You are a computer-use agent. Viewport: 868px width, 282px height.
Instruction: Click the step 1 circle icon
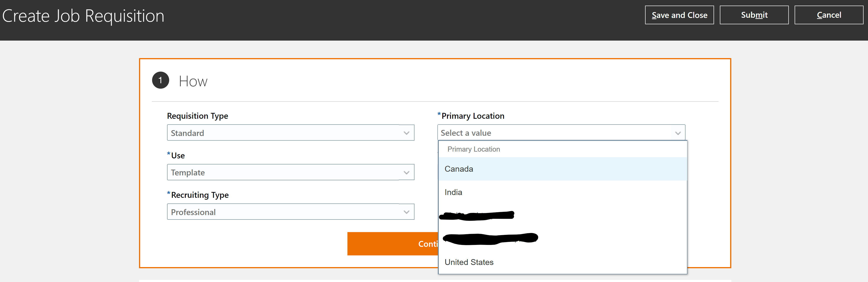[x=160, y=80]
